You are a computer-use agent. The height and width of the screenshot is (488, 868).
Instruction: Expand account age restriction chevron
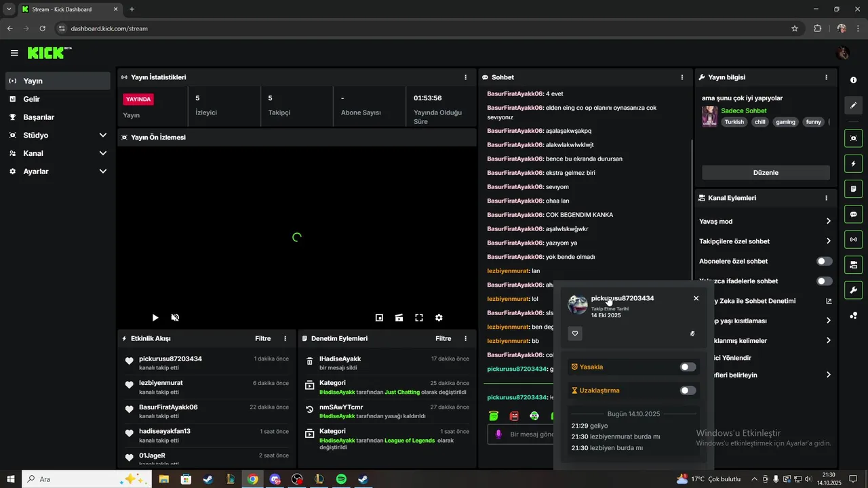(828, 321)
